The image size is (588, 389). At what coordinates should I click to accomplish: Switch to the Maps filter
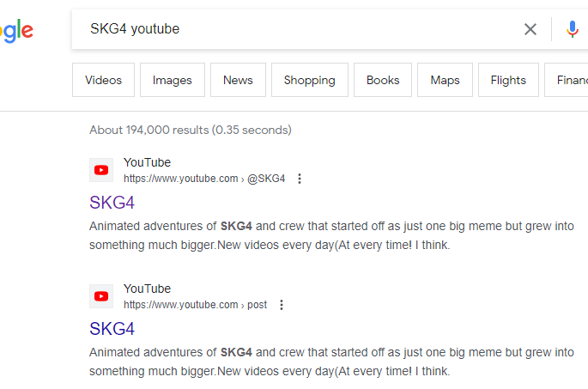pyautogui.click(x=446, y=80)
